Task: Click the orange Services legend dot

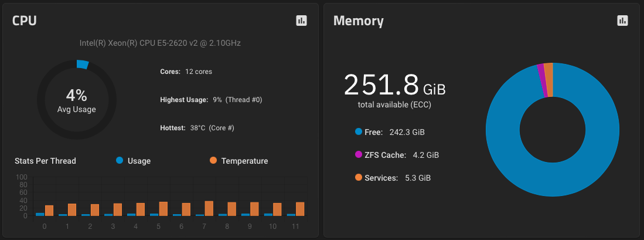Action: 359,177
